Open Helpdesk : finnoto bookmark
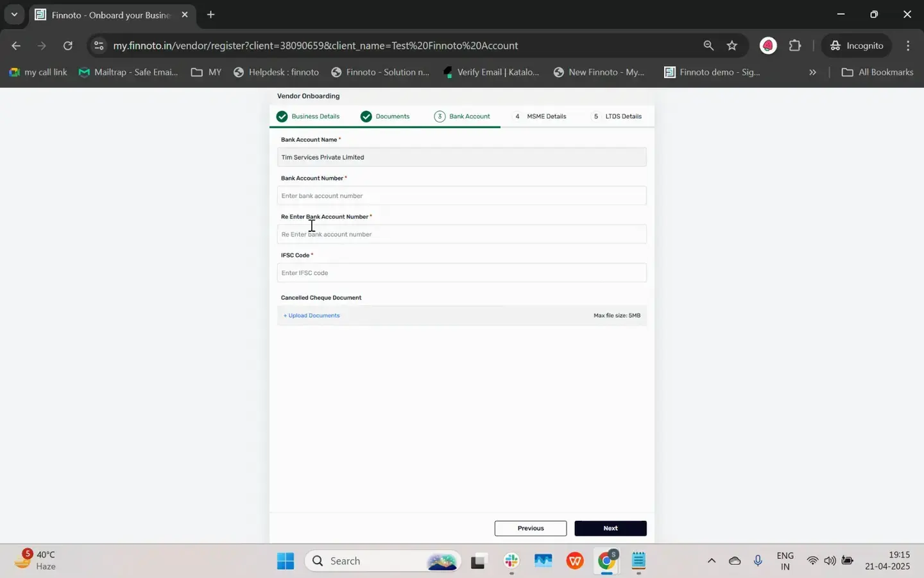 point(276,72)
